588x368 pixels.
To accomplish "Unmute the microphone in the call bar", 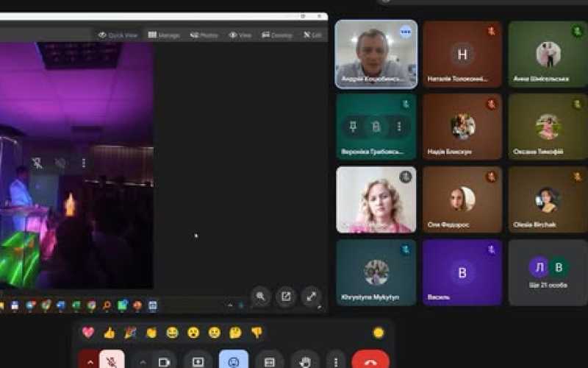I will [112, 361].
